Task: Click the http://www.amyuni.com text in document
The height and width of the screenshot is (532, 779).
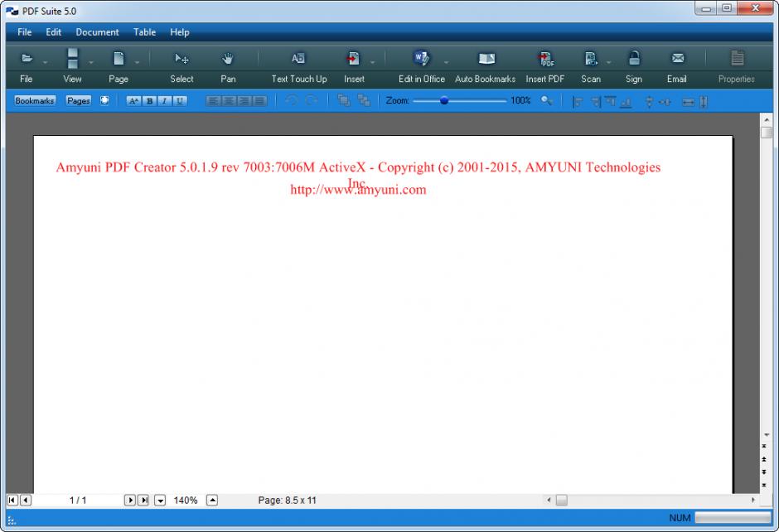Action: [x=358, y=190]
